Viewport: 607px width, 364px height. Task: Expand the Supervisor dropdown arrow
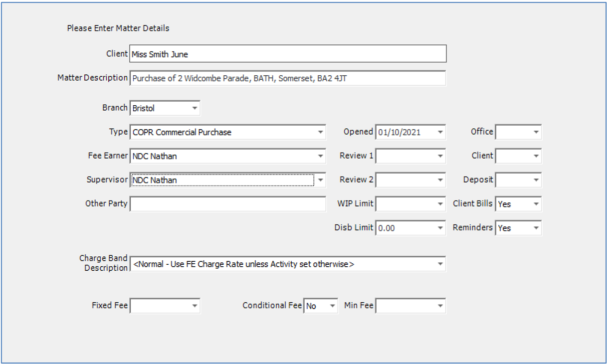point(320,180)
